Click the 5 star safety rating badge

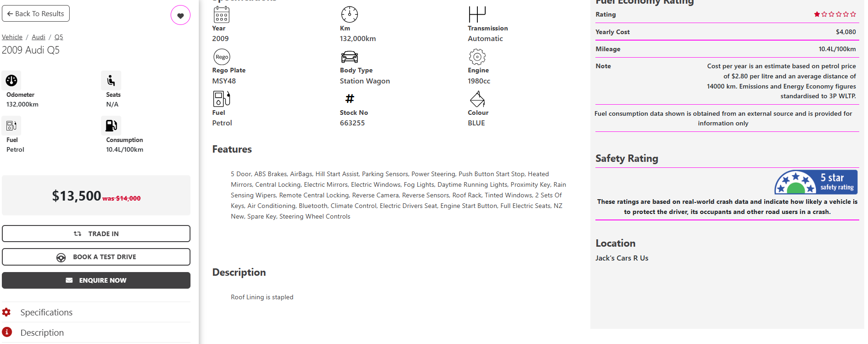(x=815, y=182)
